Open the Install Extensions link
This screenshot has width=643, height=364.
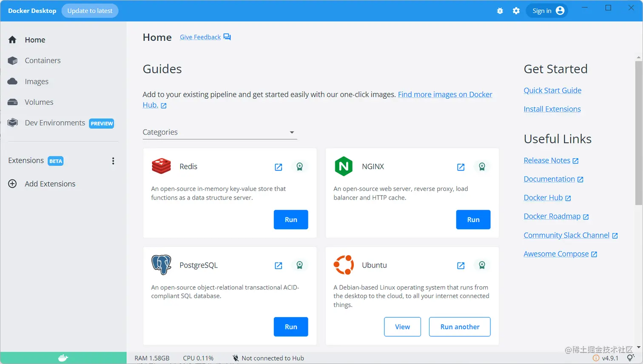pyautogui.click(x=552, y=109)
